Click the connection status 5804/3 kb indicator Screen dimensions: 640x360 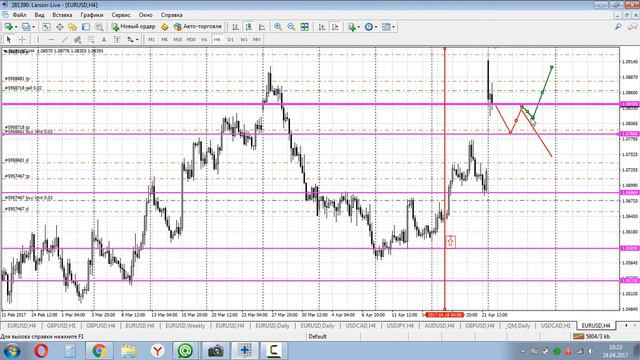point(592,336)
